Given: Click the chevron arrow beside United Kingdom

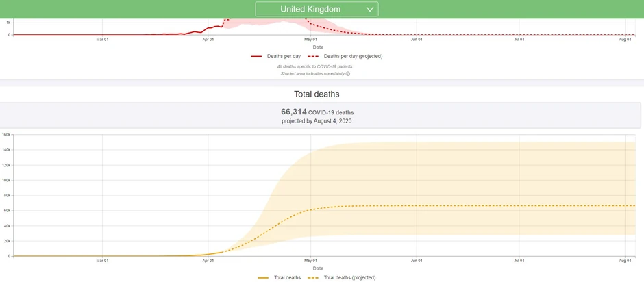Looking at the screenshot, I should click(x=370, y=9).
